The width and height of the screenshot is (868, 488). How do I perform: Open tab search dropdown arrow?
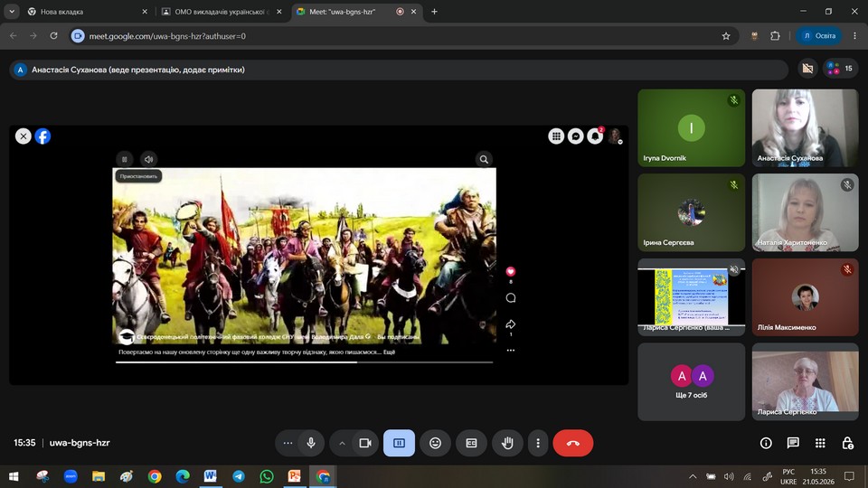[x=11, y=12]
